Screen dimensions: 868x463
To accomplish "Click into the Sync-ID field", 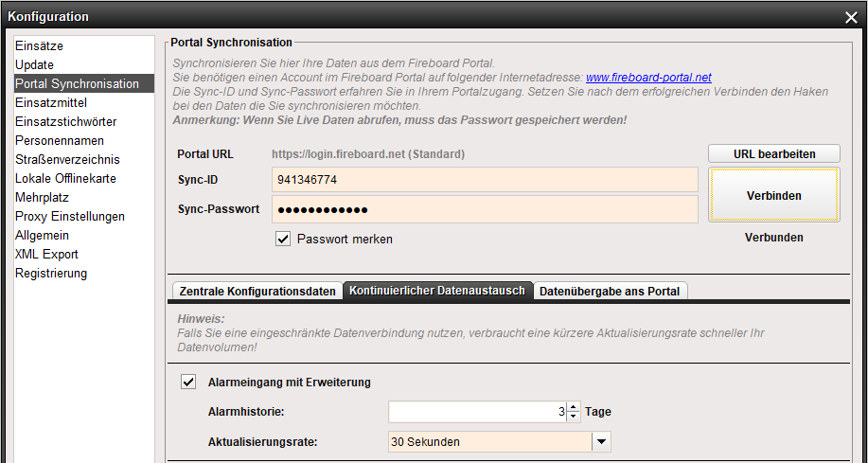I will click(485, 179).
